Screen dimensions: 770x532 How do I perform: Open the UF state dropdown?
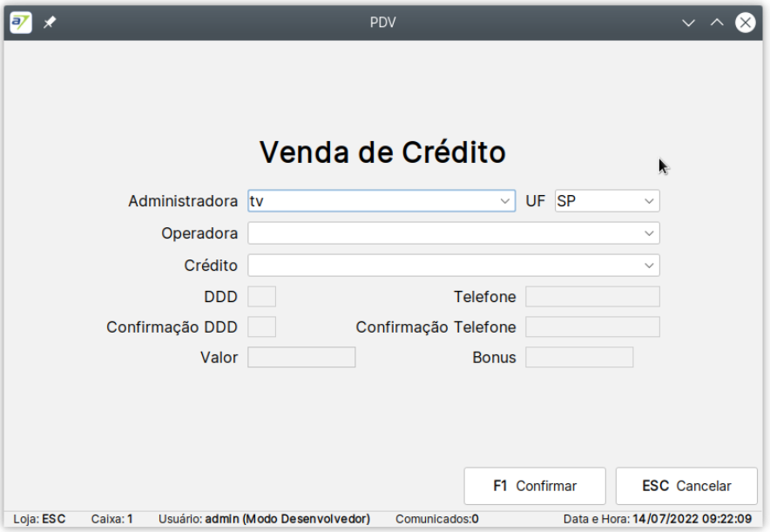pos(607,201)
